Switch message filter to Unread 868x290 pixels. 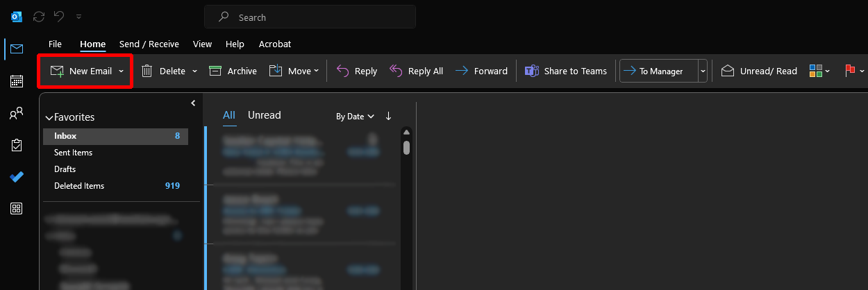tap(264, 115)
